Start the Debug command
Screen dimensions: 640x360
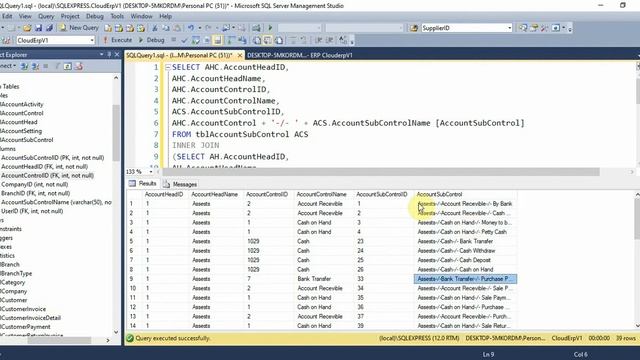point(151,40)
